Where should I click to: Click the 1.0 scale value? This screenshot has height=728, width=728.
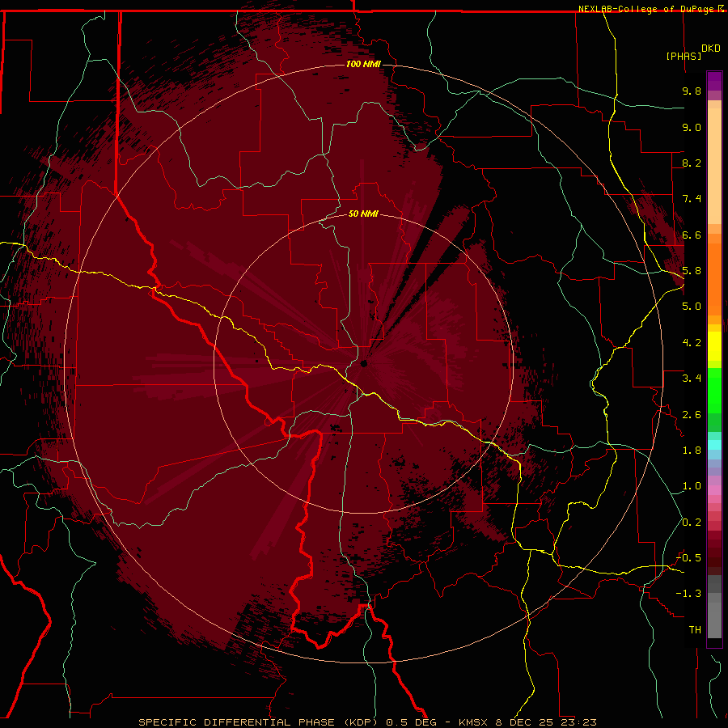(692, 486)
